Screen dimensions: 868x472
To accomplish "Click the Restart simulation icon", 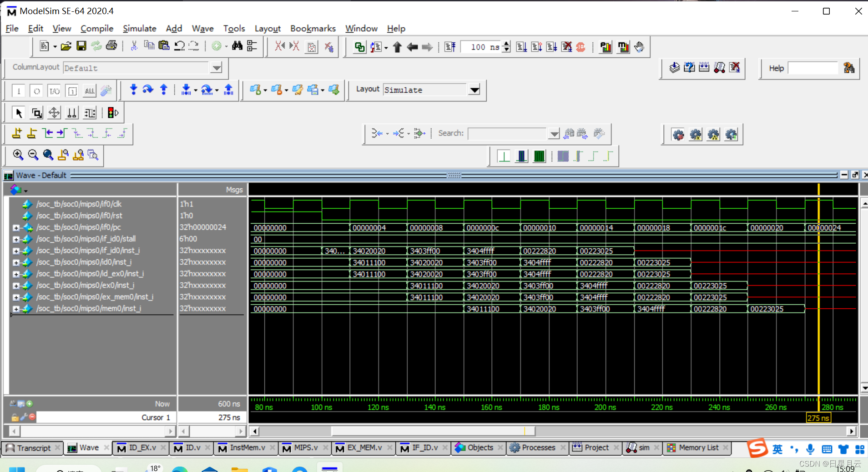I will (450, 47).
